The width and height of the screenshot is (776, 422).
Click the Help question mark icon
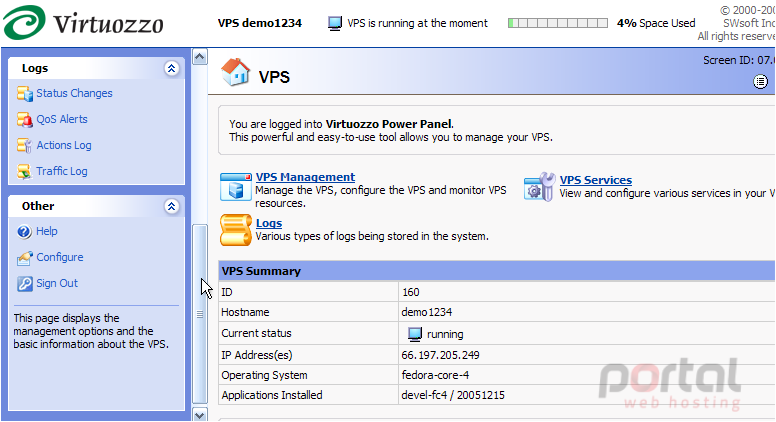(x=24, y=232)
